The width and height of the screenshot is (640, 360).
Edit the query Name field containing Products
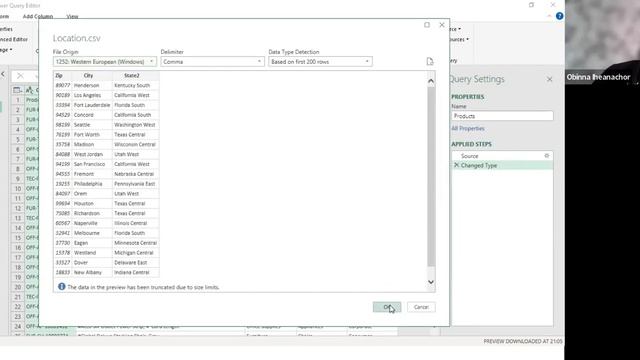tap(502, 116)
